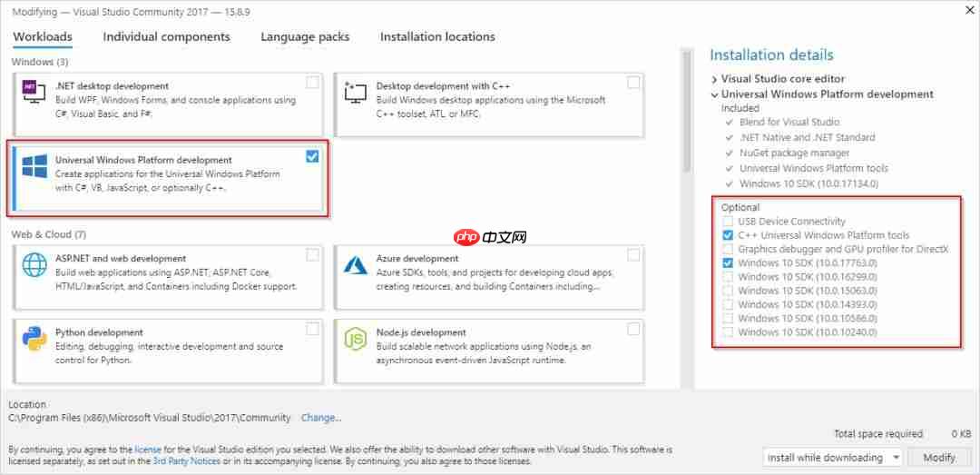
Task: Click the Web & Cloud (7) section header
Action: tap(49, 234)
